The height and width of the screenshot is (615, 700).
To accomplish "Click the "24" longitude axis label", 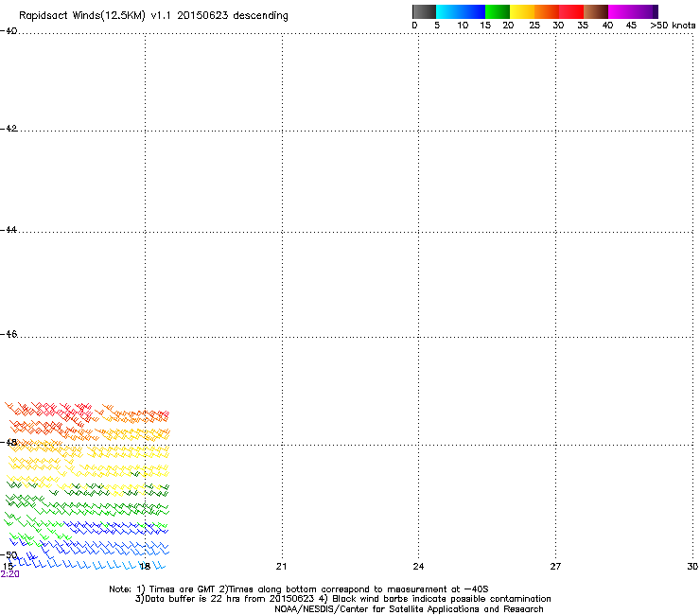I will [x=418, y=567].
